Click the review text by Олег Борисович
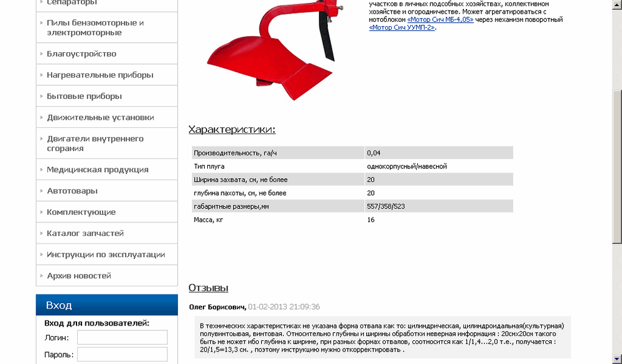The width and height of the screenshot is (622, 364). click(x=382, y=338)
